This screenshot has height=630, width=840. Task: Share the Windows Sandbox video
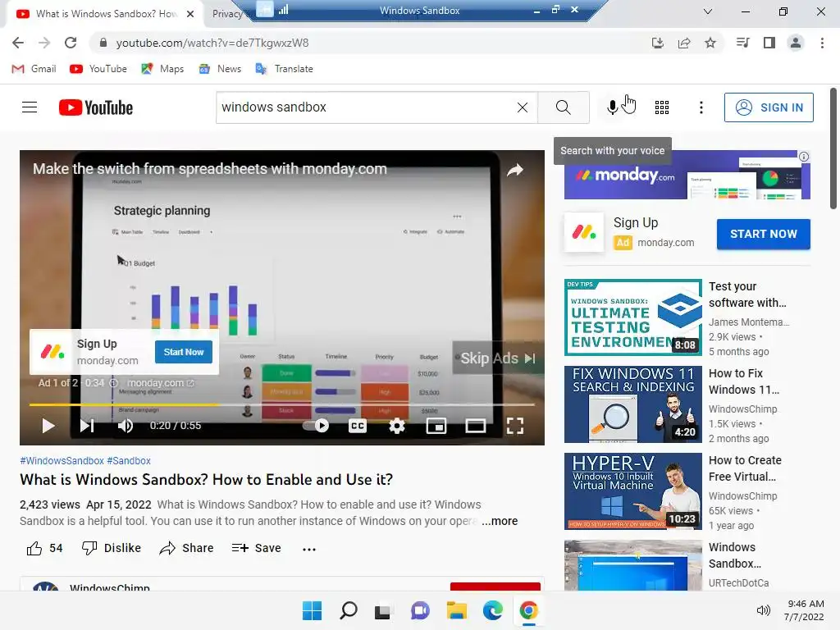coord(186,548)
